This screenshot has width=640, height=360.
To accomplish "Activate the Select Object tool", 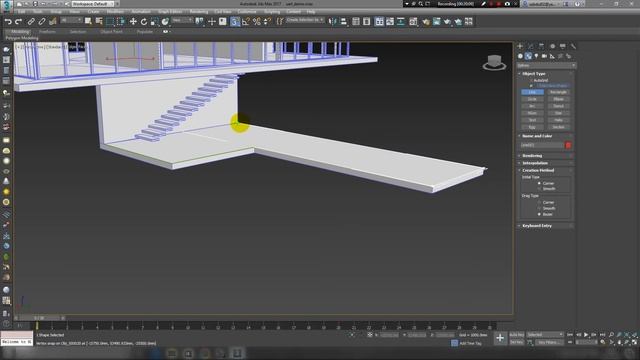I will tap(88, 21).
